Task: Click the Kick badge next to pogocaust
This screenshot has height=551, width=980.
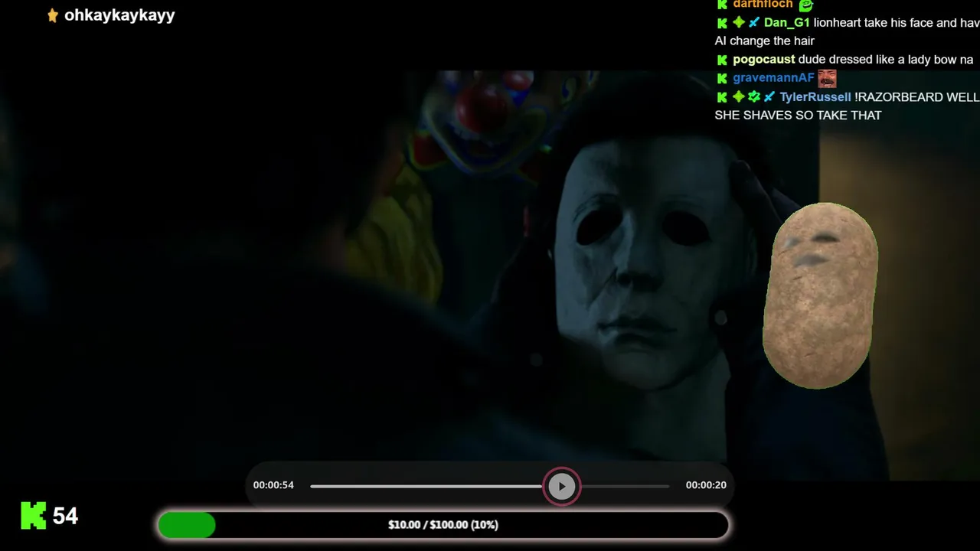Action: coord(722,60)
